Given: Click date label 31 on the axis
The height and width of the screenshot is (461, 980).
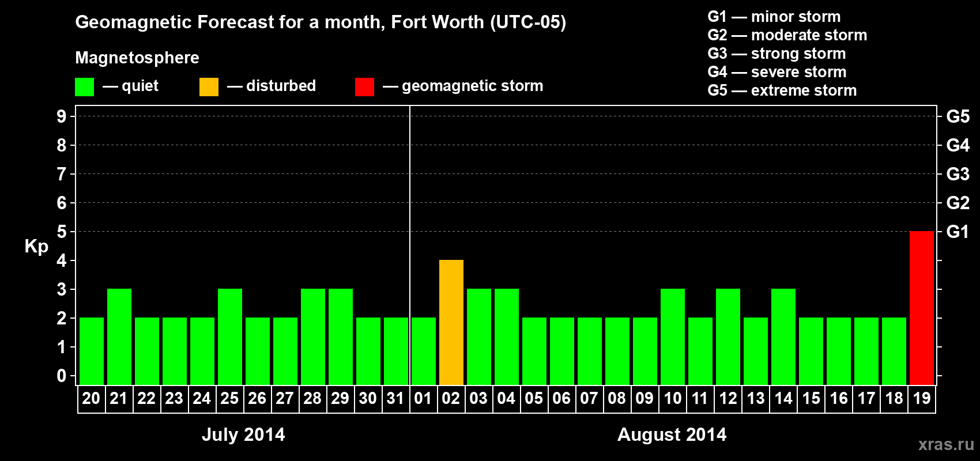Looking at the screenshot, I should tap(395, 399).
